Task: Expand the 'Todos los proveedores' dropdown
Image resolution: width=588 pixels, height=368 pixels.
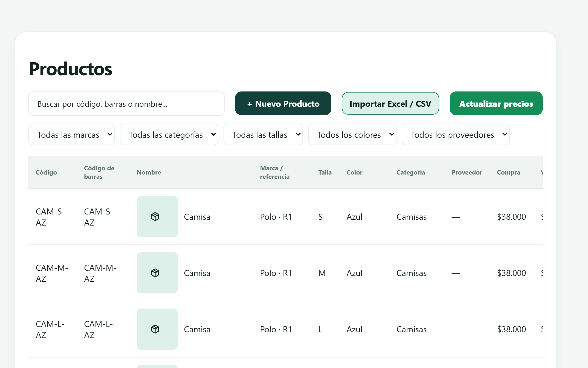Action: [x=456, y=135]
